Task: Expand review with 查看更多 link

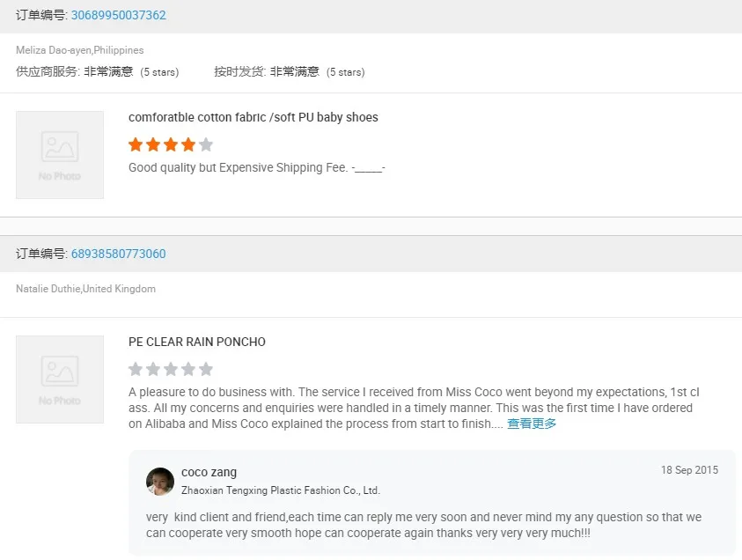Action: 532,424
